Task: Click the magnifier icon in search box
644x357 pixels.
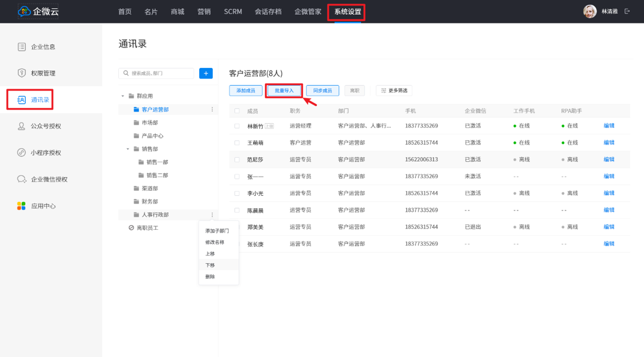Action: click(126, 73)
